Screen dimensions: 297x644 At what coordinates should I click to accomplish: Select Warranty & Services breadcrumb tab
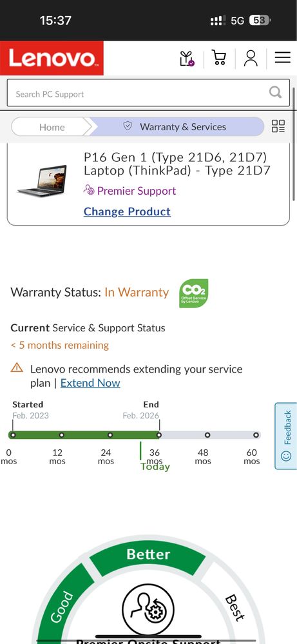click(177, 126)
